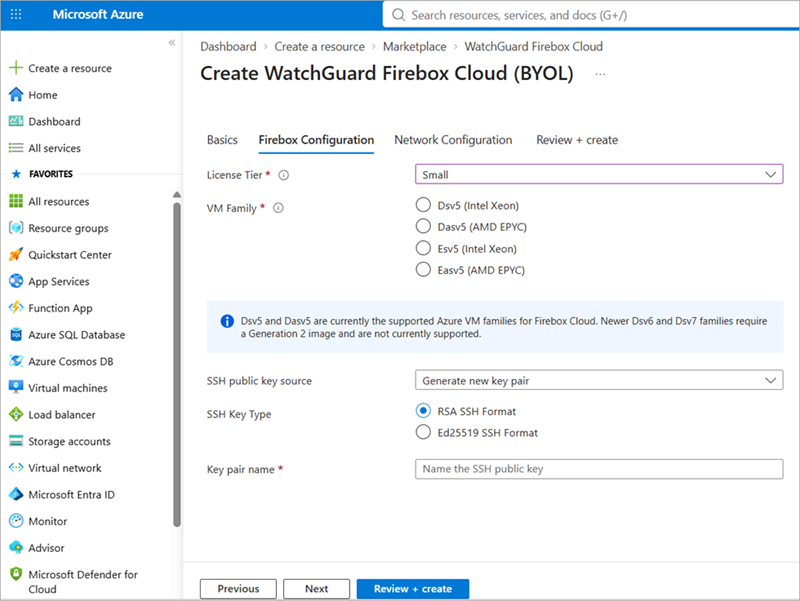Choose Ed25519 SSH Format key type
The width and height of the screenshot is (800, 601).
click(x=423, y=432)
